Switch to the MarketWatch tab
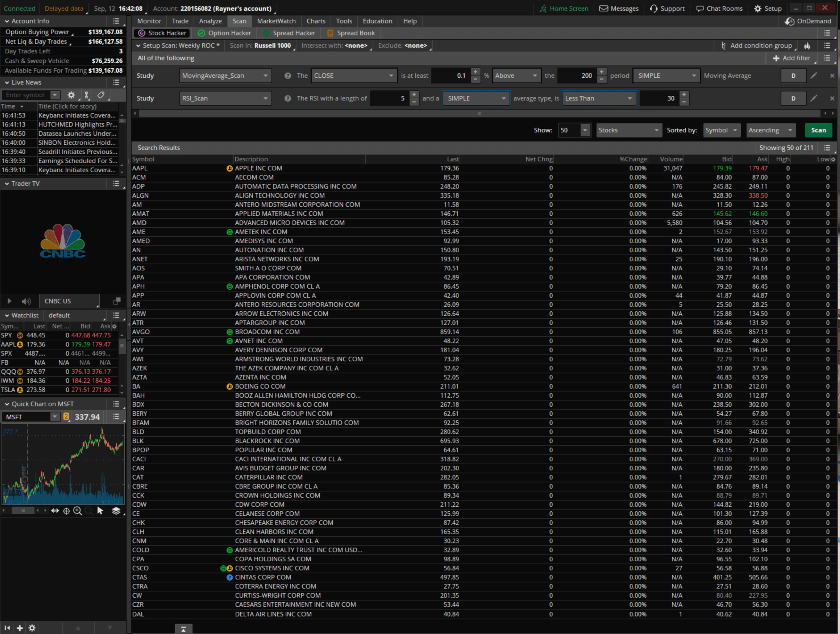 coord(276,21)
